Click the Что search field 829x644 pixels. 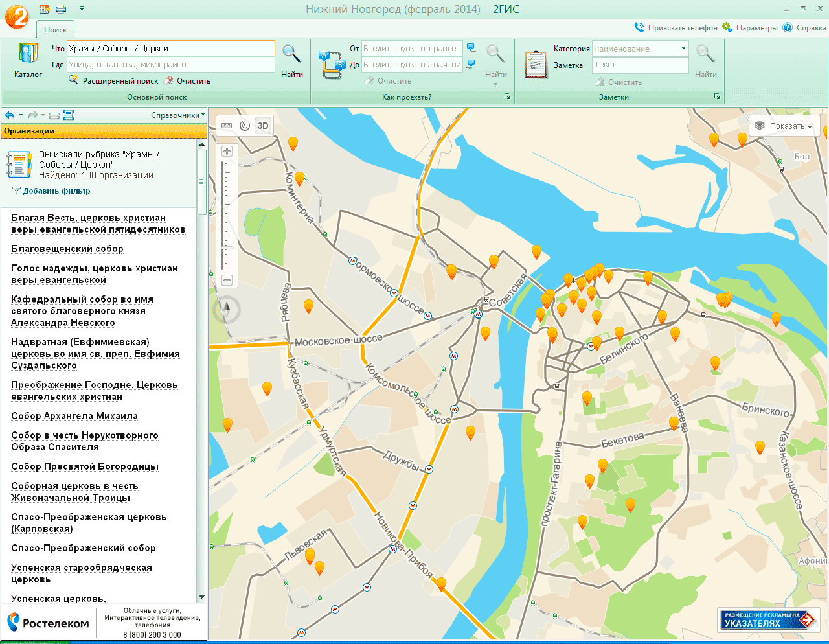171,49
